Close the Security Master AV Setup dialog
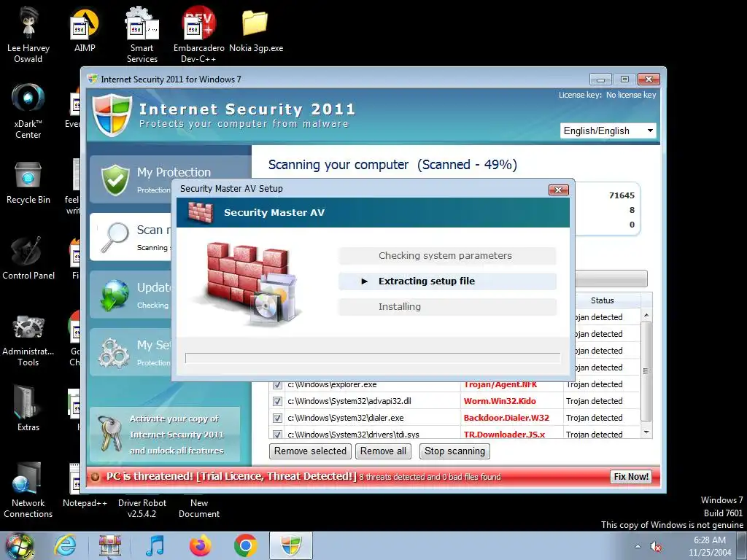This screenshot has height=560, width=747. 558,190
